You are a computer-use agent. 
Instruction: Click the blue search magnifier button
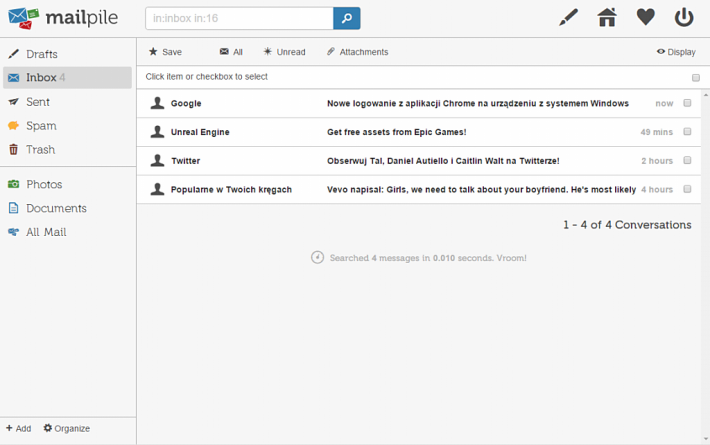[347, 18]
